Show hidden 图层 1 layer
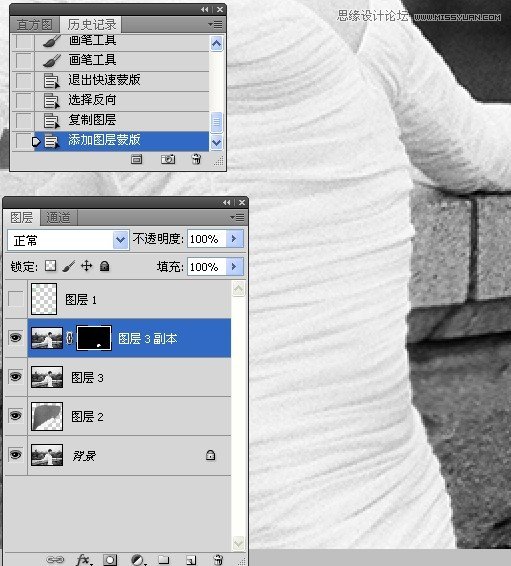 click(16, 299)
